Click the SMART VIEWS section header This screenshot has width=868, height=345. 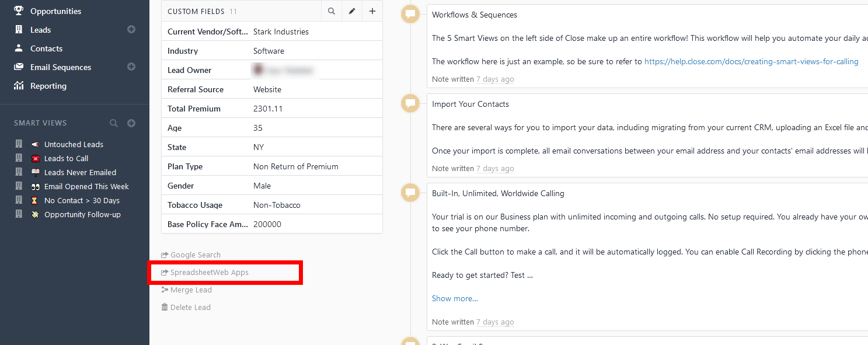click(40, 123)
